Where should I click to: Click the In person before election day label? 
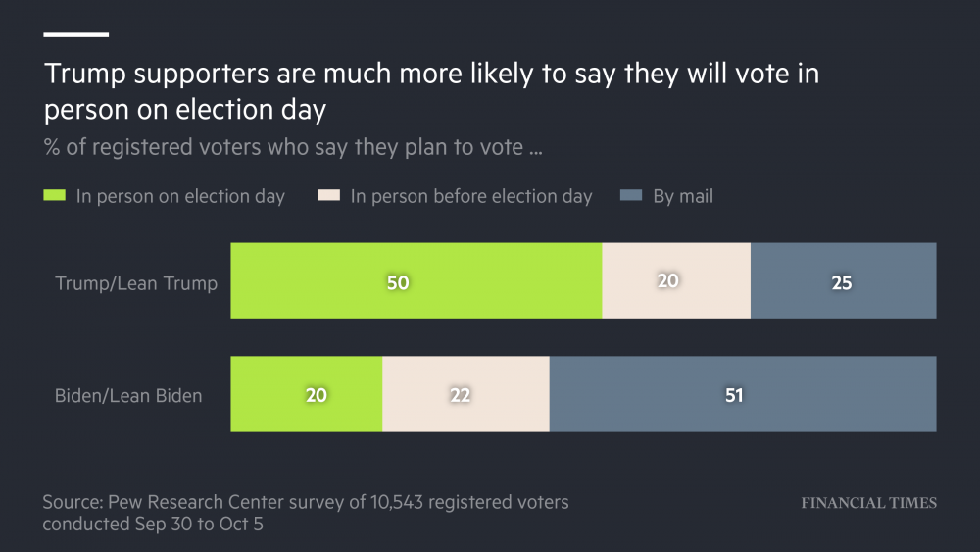coord(471,196)
